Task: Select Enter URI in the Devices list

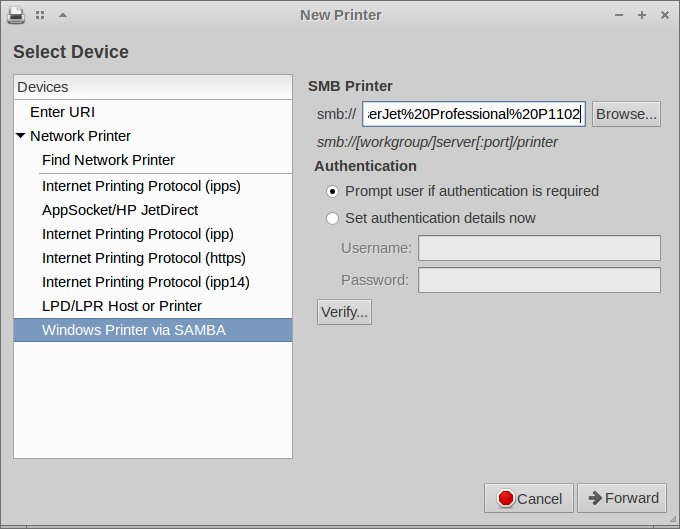Action: click(x=62, y=112)
